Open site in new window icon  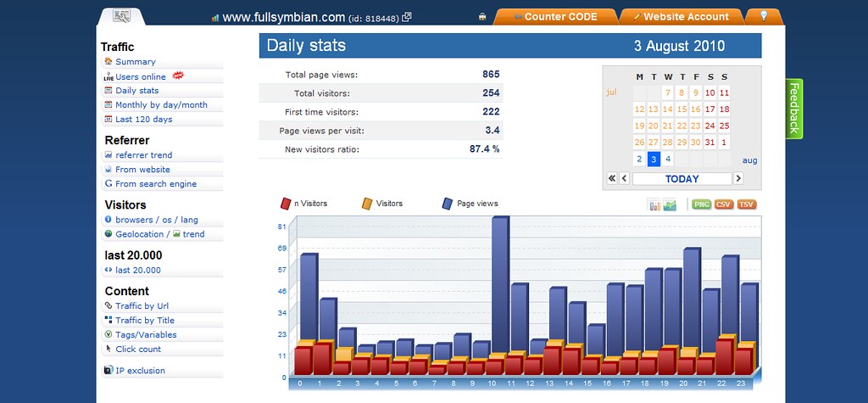(407, 17)
